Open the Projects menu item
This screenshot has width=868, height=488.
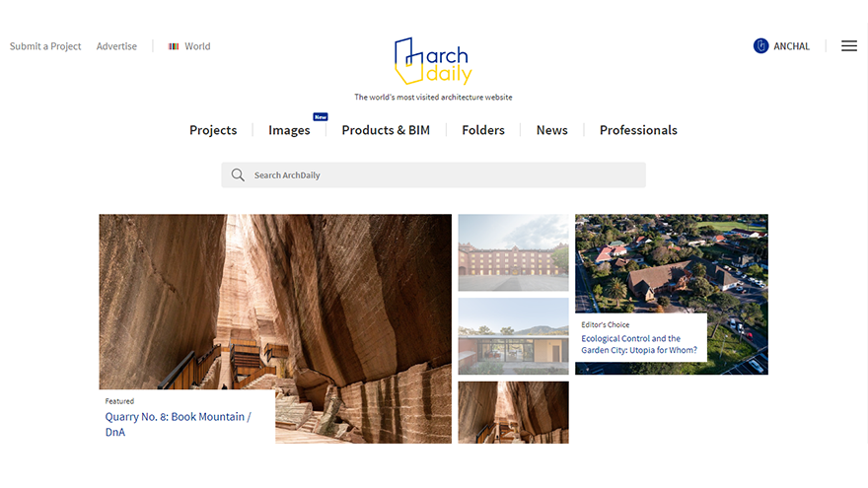click(x=213, y=130)
